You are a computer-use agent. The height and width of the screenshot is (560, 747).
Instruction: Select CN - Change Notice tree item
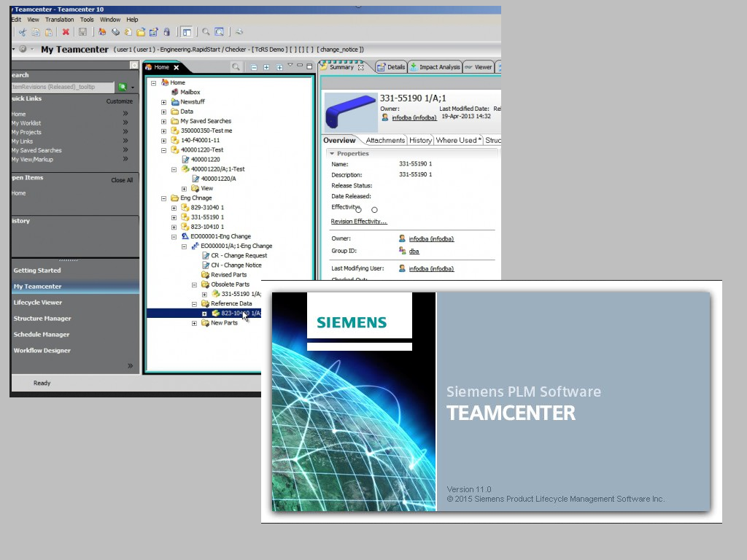point(236,265)
